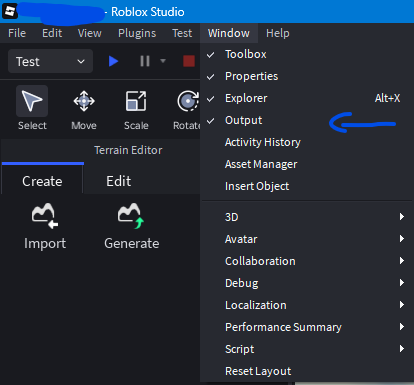Screen dimensions: 414x385
Task: Start playtest with the blue Play button
Action: click(113, 61)
